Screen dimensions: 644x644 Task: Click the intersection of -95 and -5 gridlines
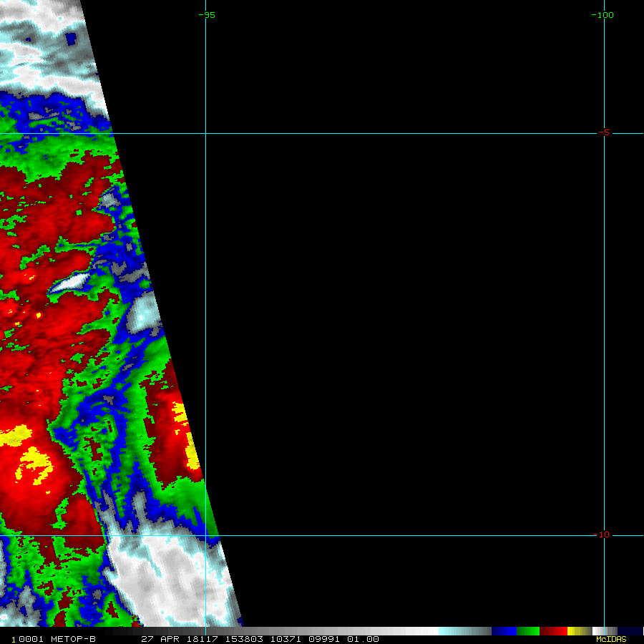point(206,133)
